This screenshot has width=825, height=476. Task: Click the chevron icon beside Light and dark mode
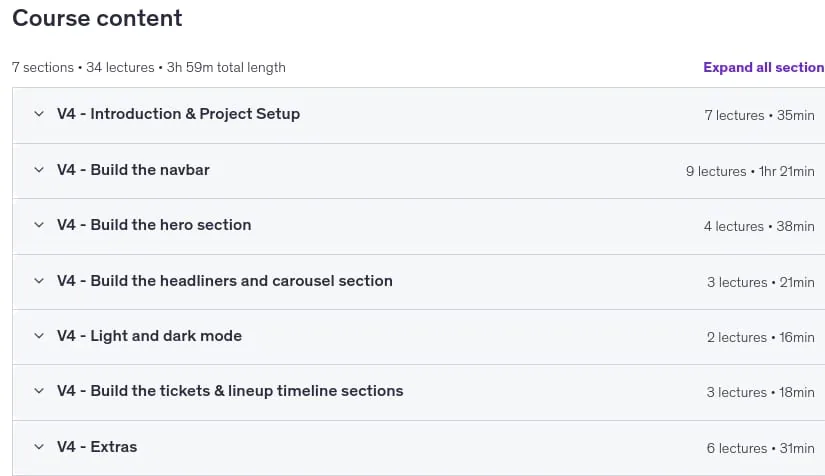pyautogui.click(x=39, y=336)
